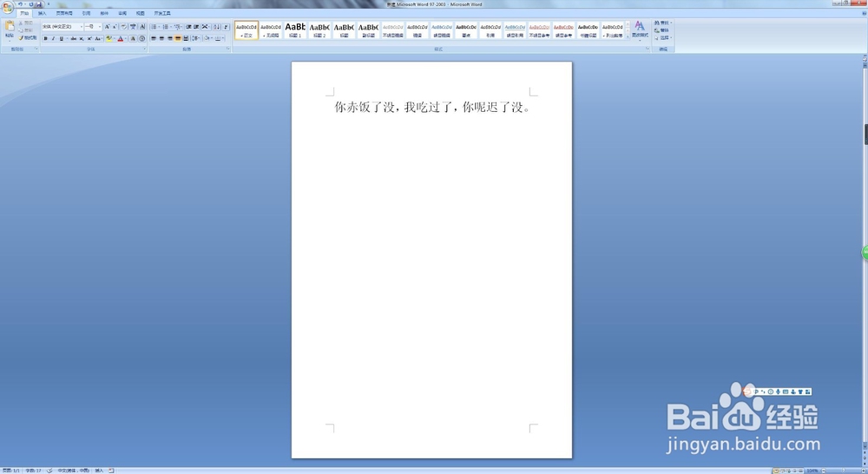This screenshot has width=868, height=474.
Task: Align text to the left
Action: coord(154,39)
